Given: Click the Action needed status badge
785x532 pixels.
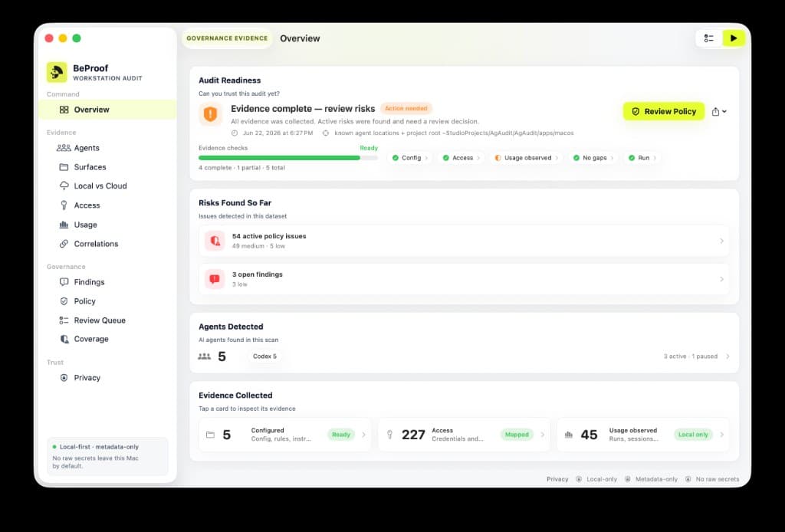Looking at the screenshot, I should pyautogui.click(x=406, y=109).
